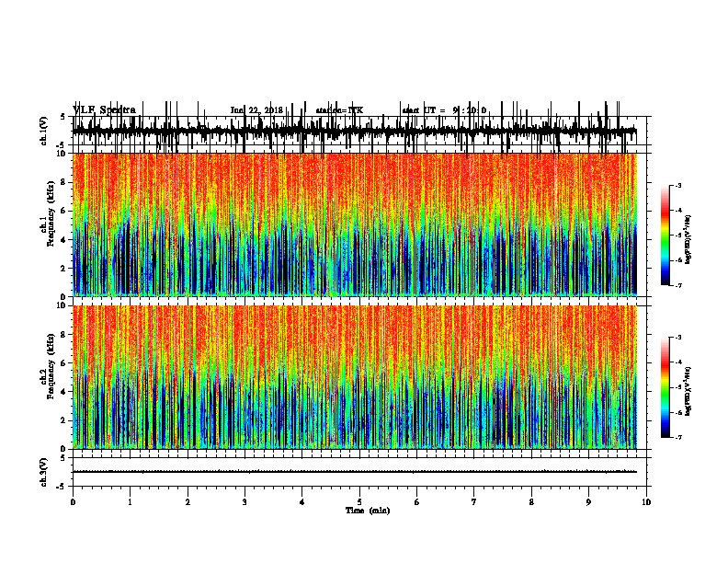Click the ch.1 "Frequency (kHz)" axis label
The height and width of the screenshot is (563, 728).
[x=51, y=213]
